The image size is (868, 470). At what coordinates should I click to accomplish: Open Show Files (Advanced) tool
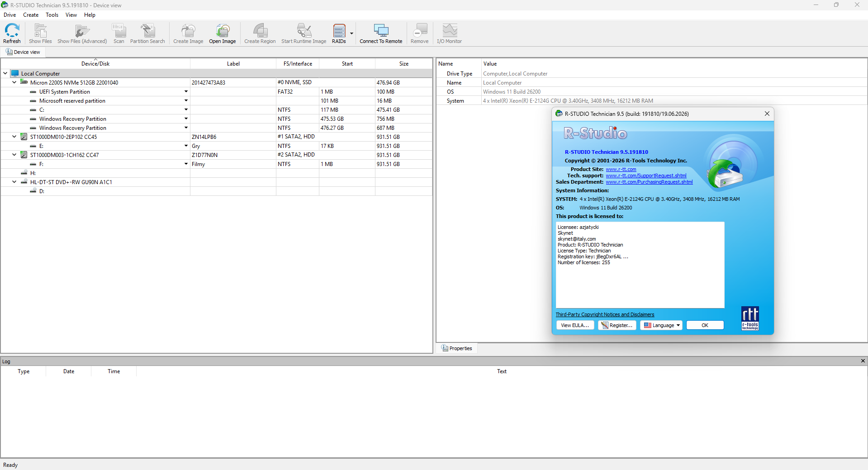click(x=82, y=33)
